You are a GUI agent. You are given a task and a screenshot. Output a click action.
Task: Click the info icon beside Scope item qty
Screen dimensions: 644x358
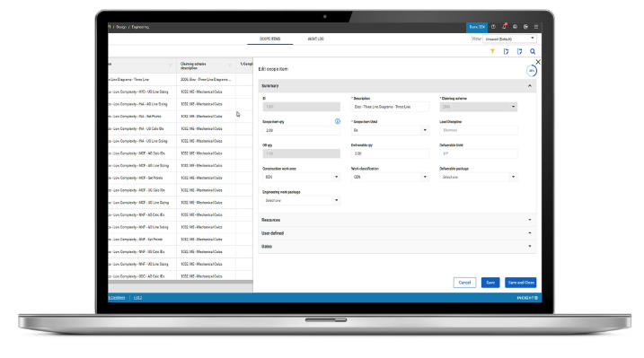pos(337,121)
